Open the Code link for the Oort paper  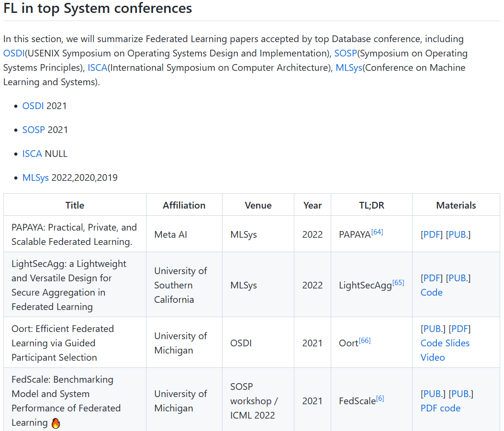tap(431, 343)
